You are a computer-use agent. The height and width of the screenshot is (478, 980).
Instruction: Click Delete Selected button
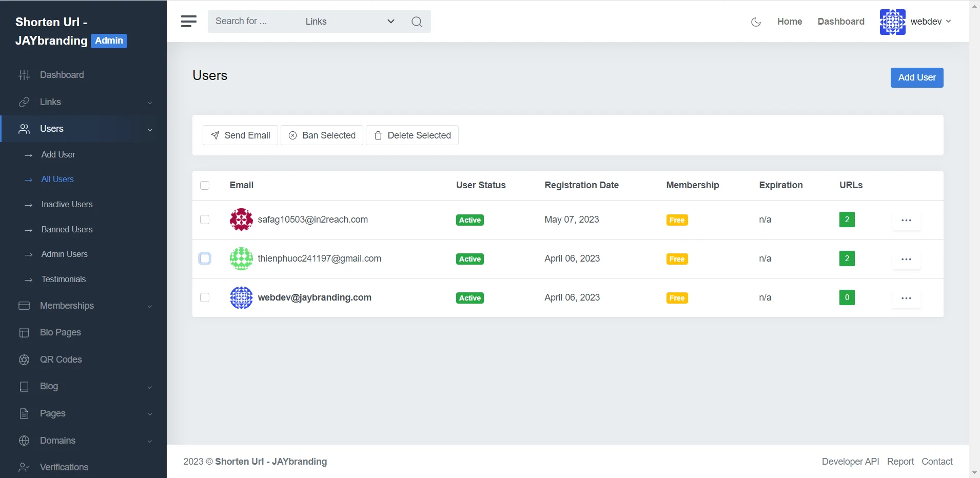coord(412,135)
